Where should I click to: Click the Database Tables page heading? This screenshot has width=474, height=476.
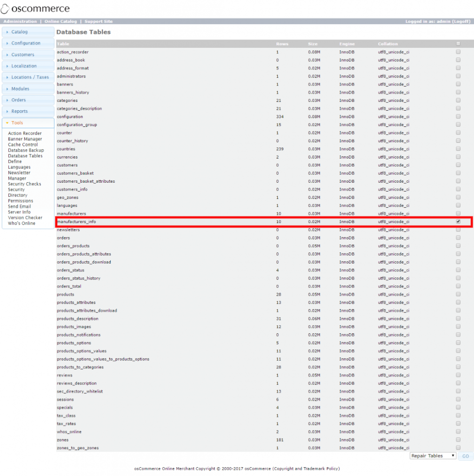pos(84,32)
